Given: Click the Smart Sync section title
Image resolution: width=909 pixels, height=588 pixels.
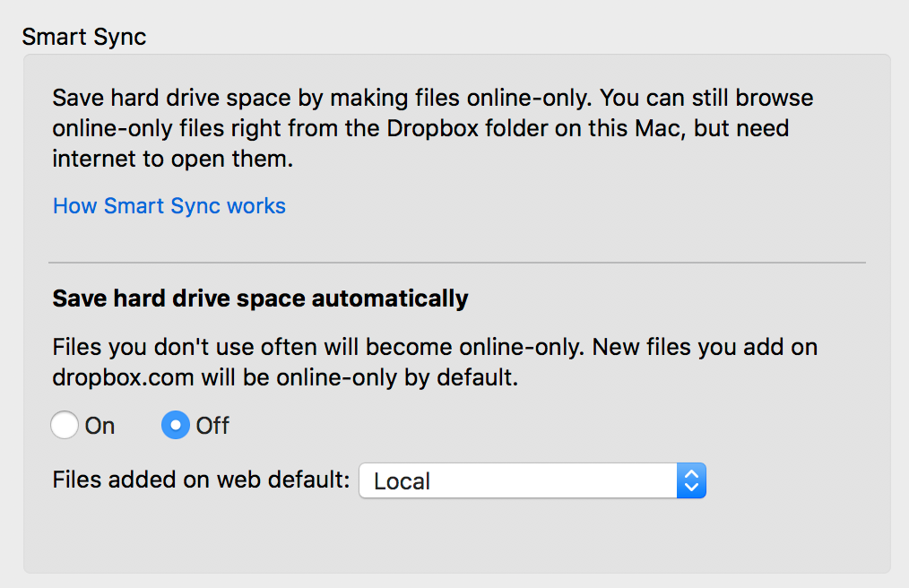Looking at the screenshot, I should 83,37.
